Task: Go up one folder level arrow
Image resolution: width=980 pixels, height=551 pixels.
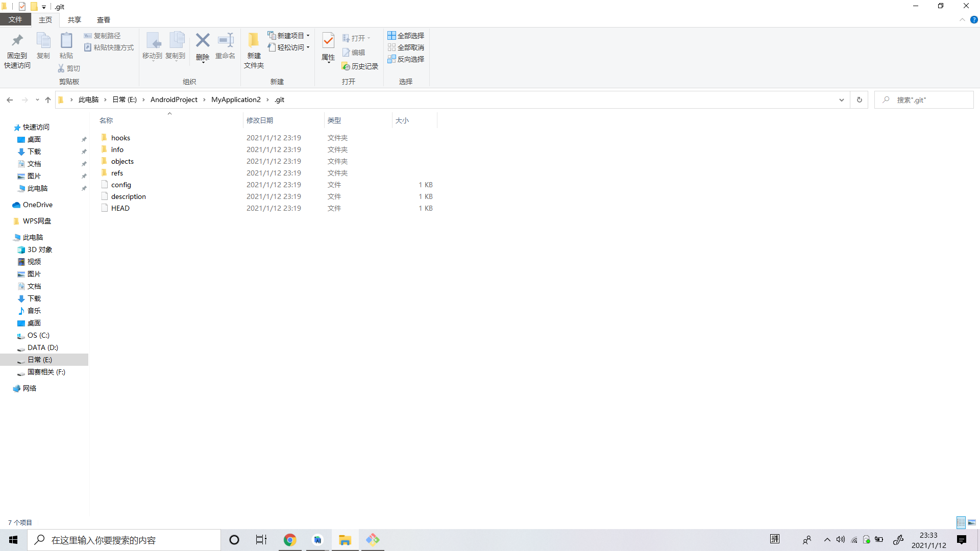Action: tap(48, 100)
